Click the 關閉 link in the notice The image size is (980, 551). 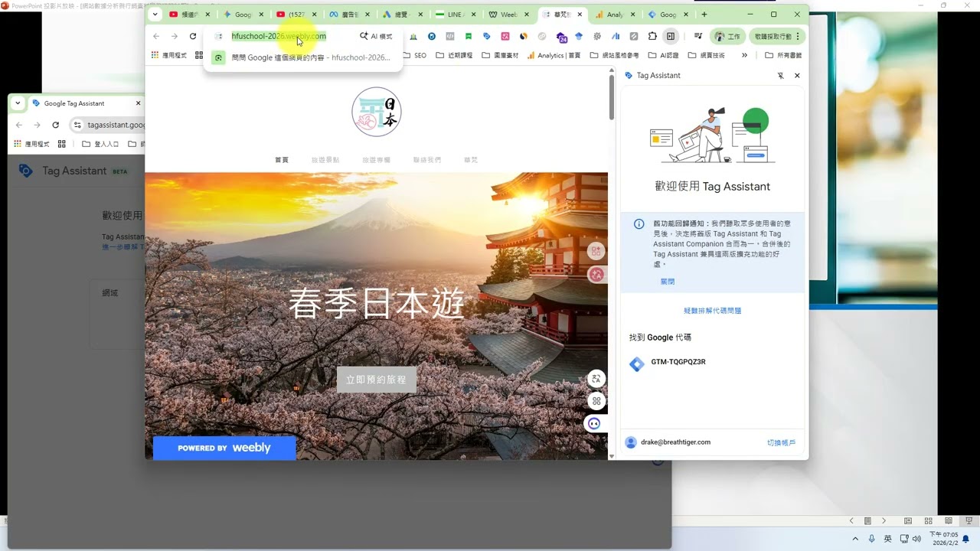668,282
